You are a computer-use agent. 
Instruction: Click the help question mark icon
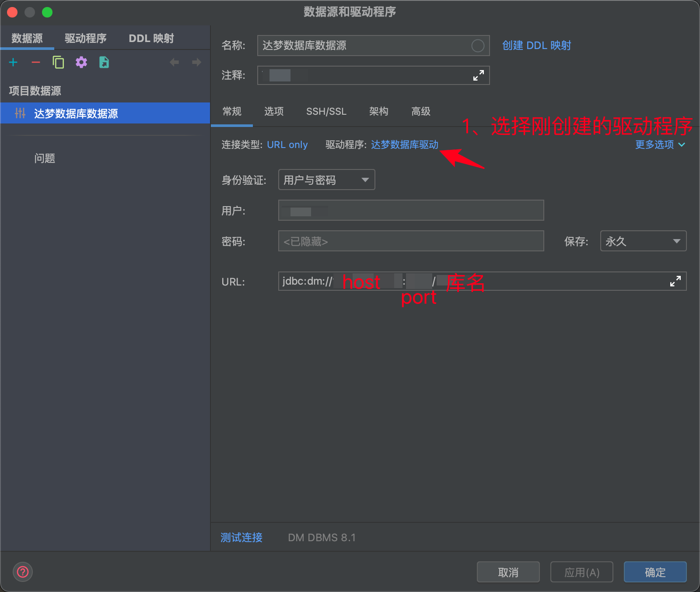click(23, 572)
